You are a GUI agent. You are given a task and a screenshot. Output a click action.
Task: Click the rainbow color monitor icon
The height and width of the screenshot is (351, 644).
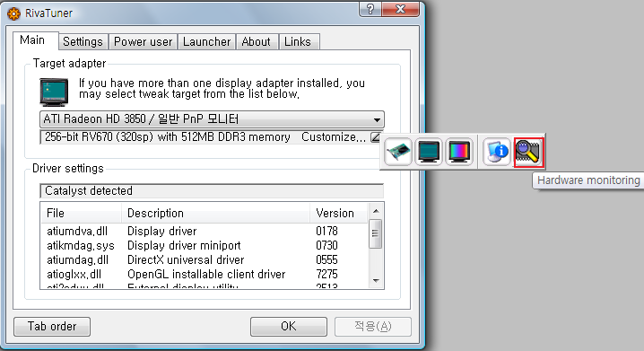(x=458, y=152)
